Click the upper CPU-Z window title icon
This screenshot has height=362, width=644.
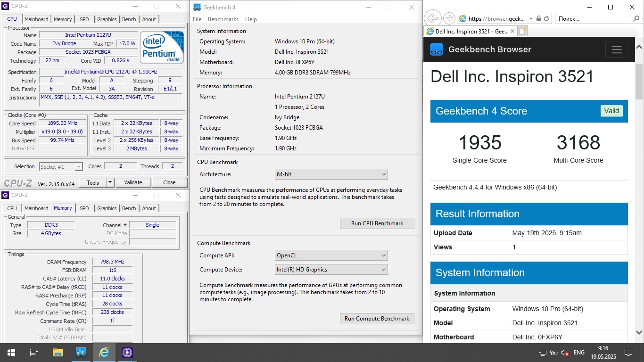tap(6, 7)
